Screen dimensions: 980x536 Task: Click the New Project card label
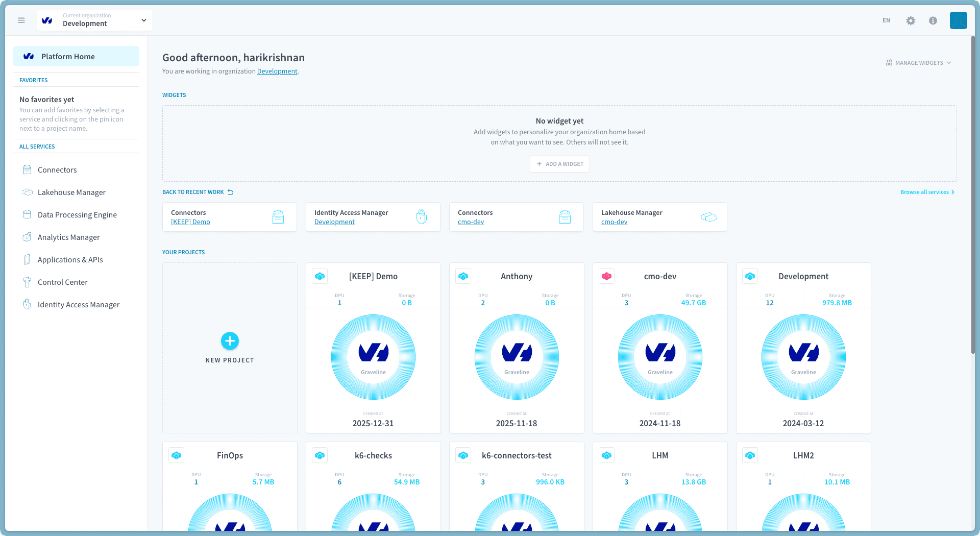coord(230,360)
